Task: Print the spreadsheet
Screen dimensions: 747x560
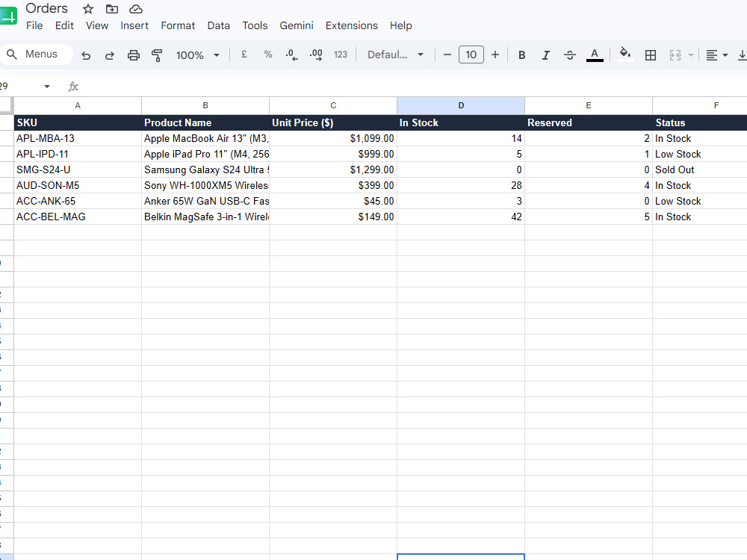Action: click(x=134, y=55)
